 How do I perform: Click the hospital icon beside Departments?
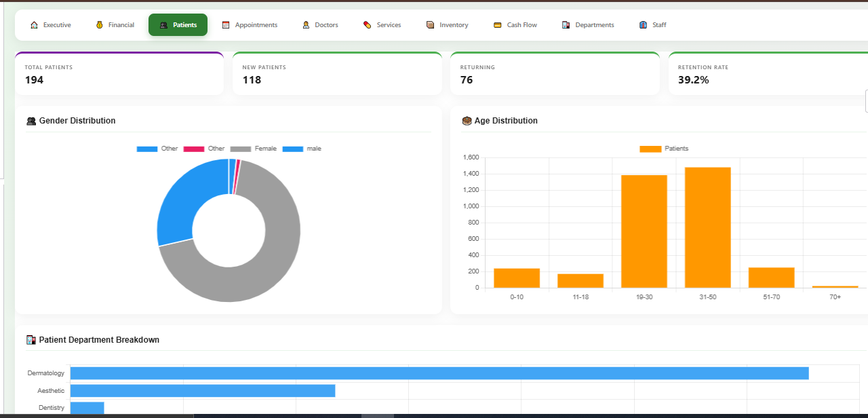pyautogui.click(x=566, y=25)
